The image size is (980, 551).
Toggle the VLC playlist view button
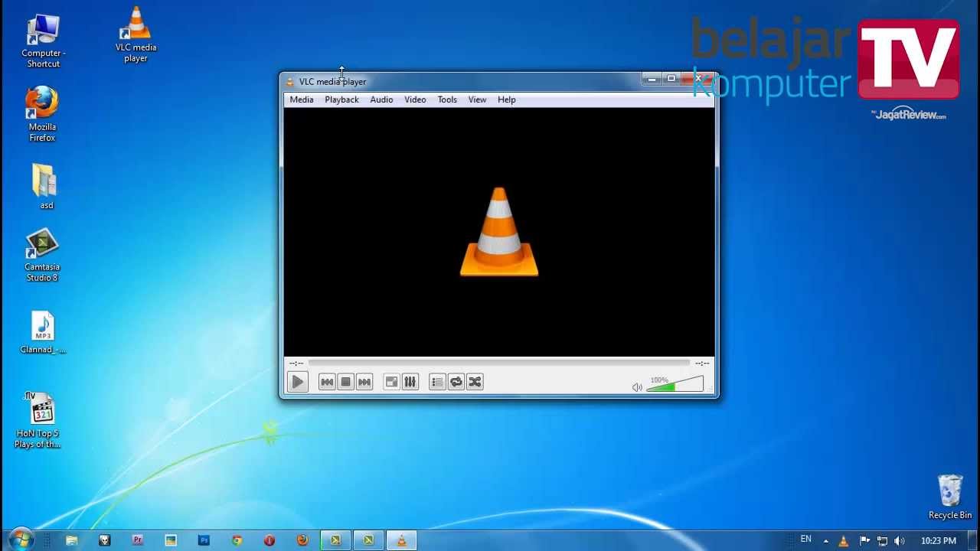[437, 382]
